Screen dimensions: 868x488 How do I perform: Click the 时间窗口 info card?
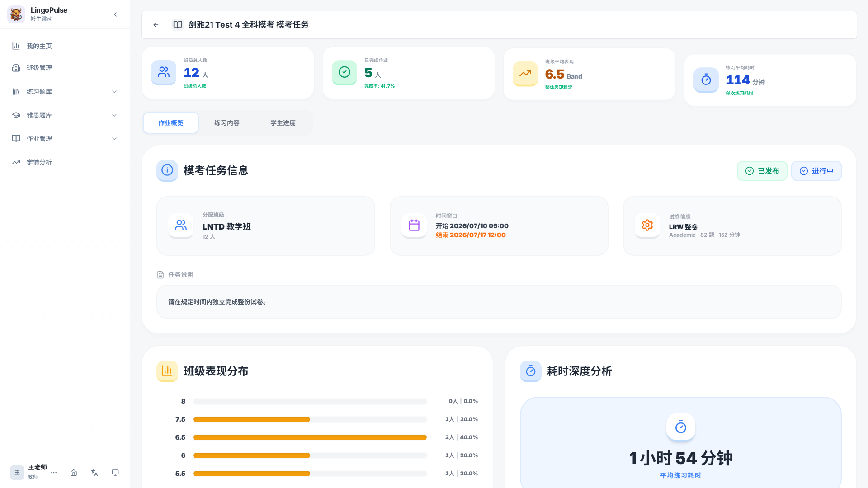point(499,226)
